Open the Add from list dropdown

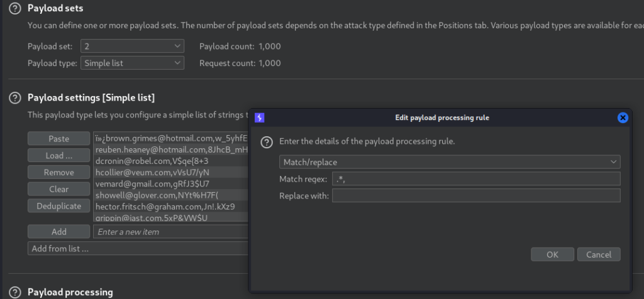coord(138,249)
